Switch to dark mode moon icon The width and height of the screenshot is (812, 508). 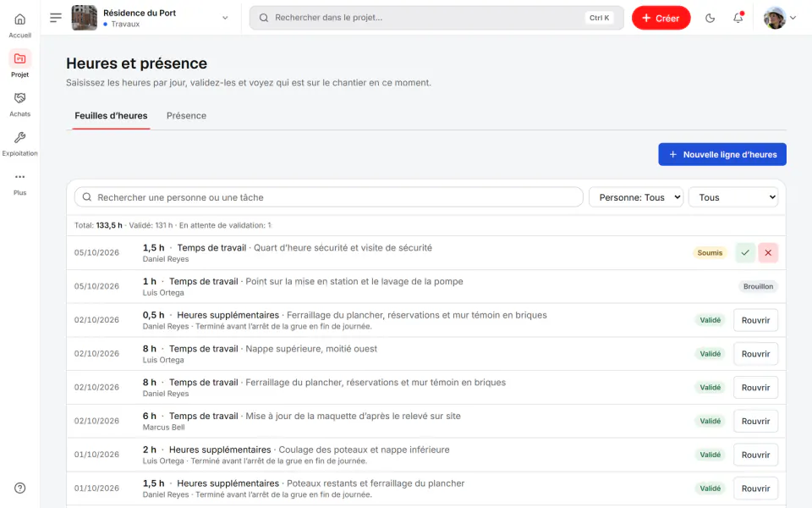coord(710,18)
